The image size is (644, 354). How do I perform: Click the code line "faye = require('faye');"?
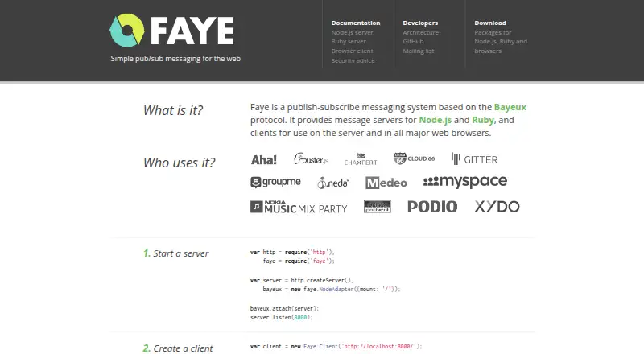pyautogui.click(x=299, y=261)
